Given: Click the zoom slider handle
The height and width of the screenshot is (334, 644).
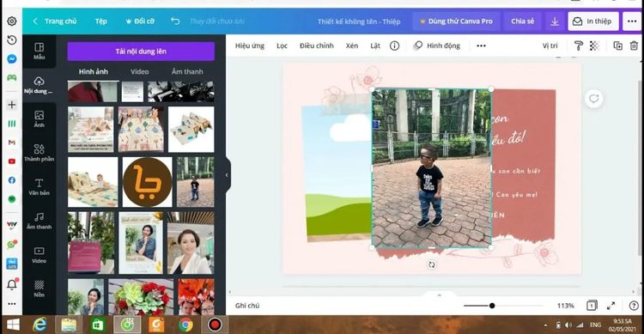Looking at the screenshot, I should (492, 306).
